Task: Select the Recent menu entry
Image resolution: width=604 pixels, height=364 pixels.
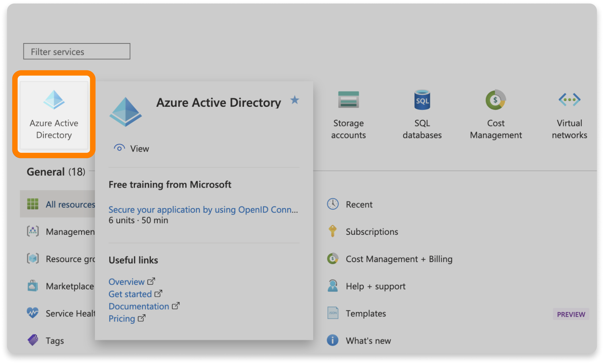Action: [x=359, y=204]
